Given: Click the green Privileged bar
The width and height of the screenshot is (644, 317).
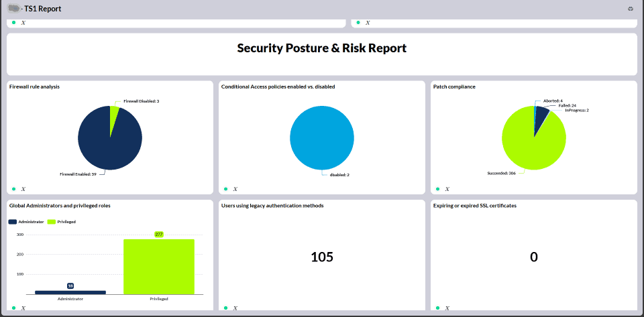Looking at the screenshot, I should [159, 267].
